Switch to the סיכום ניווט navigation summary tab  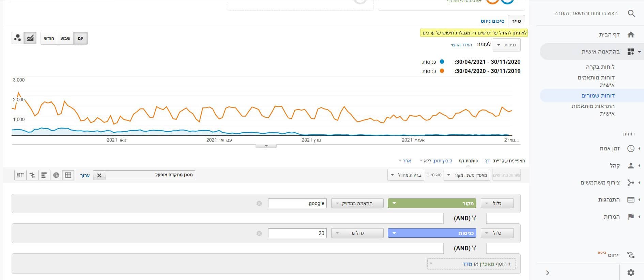[x=492, y=21]
